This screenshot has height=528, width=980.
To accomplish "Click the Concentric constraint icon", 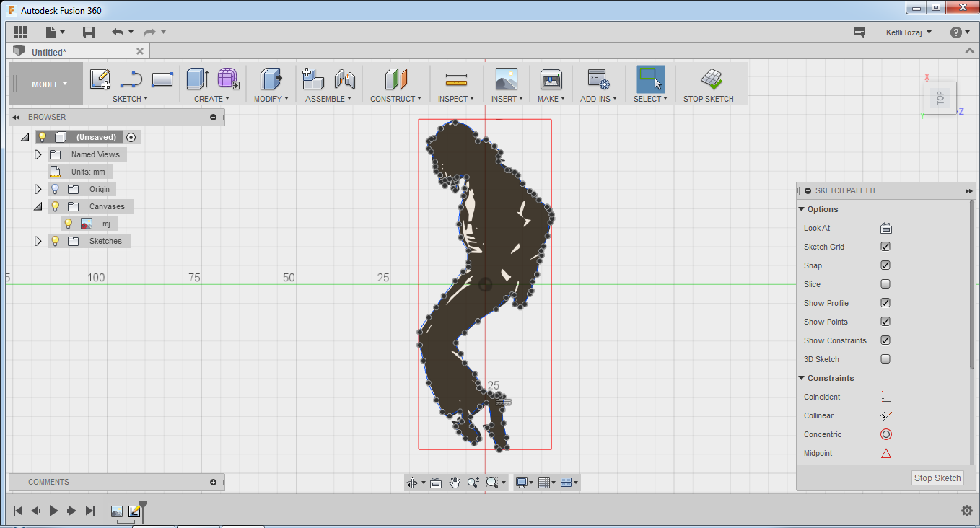I will click(x=886, y=434).
